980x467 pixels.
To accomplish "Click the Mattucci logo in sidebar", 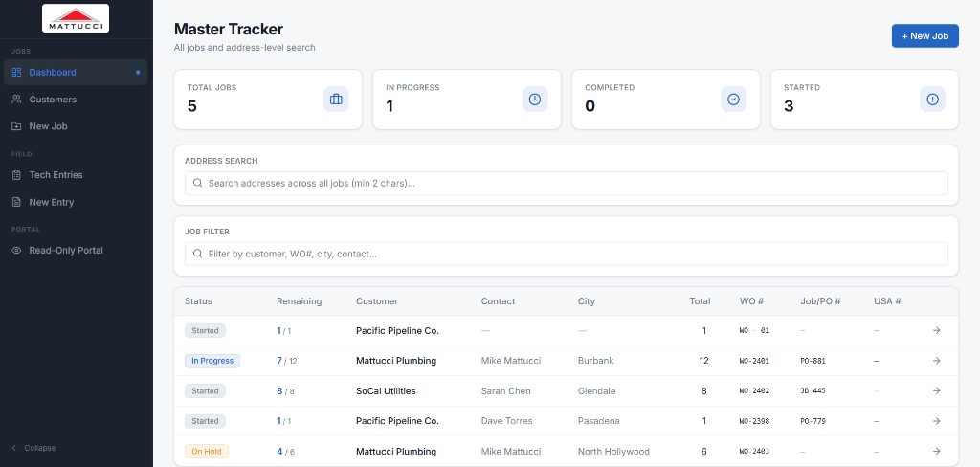I will tap(76, 18).
